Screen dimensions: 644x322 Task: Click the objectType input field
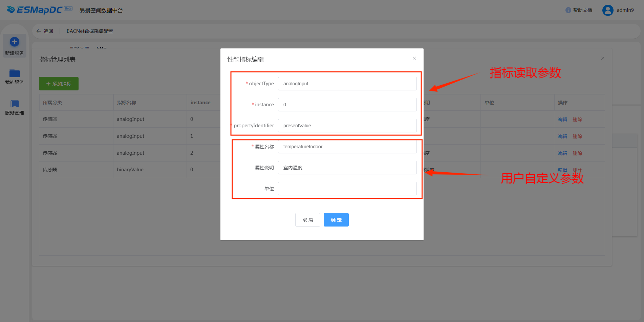coord(347,84)
